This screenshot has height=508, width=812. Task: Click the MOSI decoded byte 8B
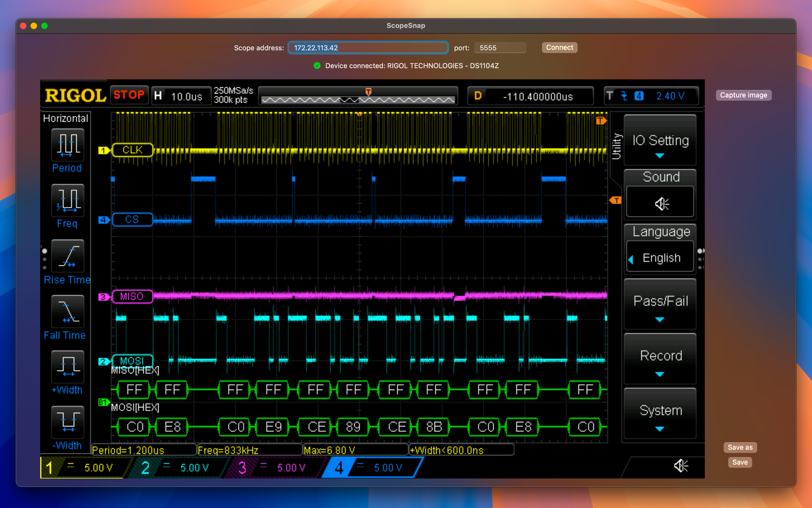[434, 427]
